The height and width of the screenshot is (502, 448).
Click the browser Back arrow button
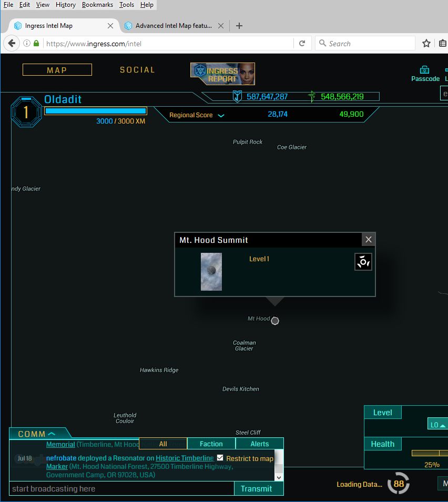click(12, 44)
